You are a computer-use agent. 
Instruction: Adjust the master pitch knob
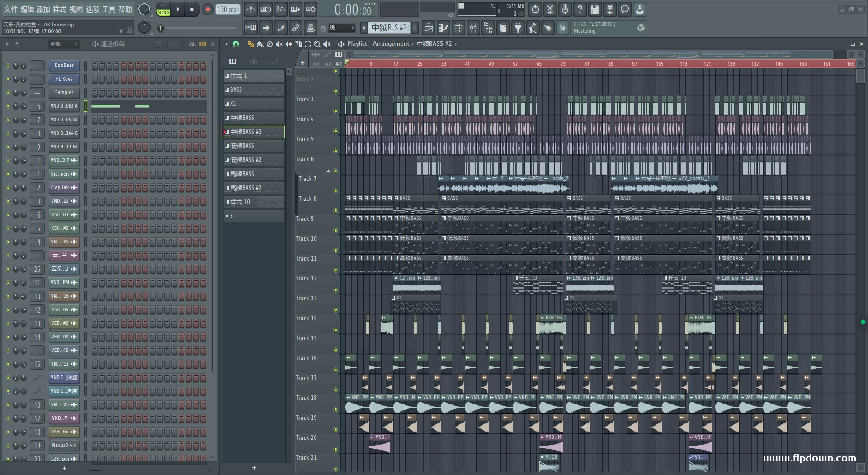(x=144, y=28)
